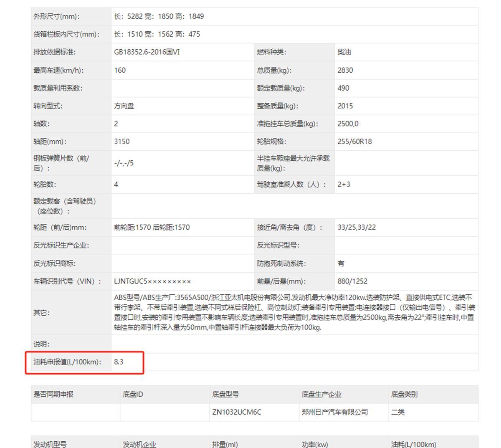Click the 反光标识型号 label
This screenshot has height=448, width=501.
(x=278, y=246)
